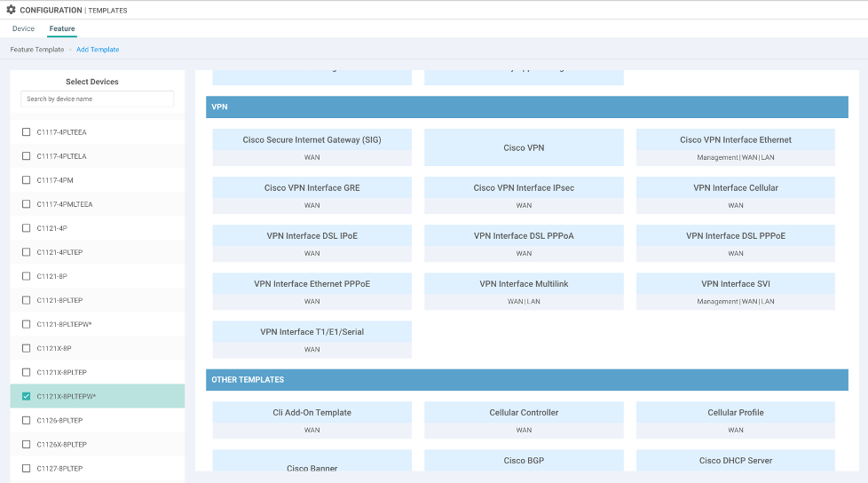Viewport: 868px width, 483px height.
Task: Select VPN Interface Ethernet PPPoE template
Action: click(x=312, y=291)
